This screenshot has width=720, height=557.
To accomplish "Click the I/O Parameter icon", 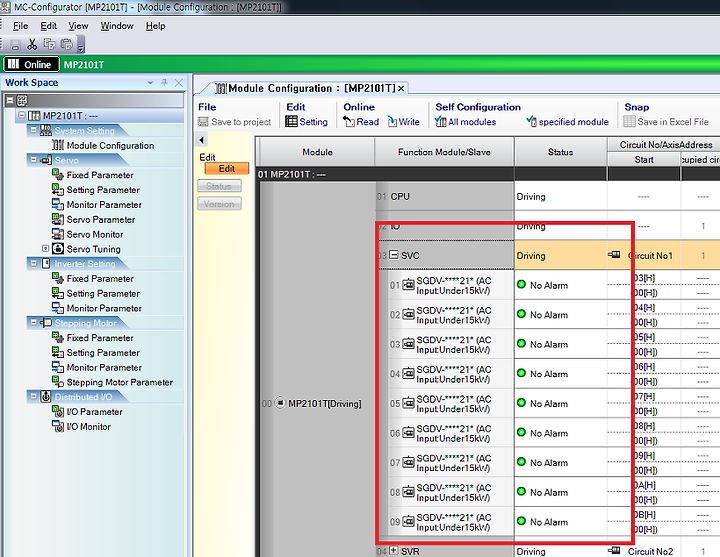I will point(57,411).
